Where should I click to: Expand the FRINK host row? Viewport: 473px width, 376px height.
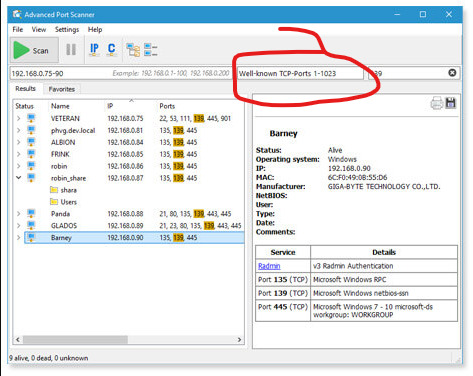coord(19,154)
